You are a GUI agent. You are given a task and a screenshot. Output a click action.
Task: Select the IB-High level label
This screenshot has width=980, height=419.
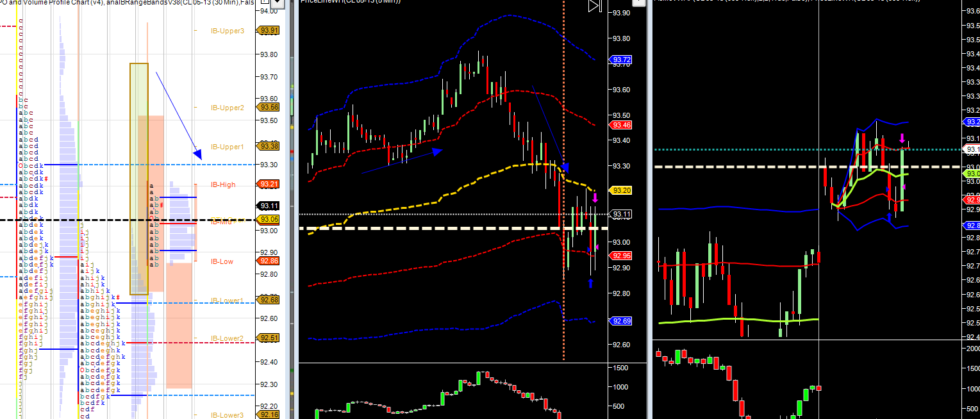223,185
